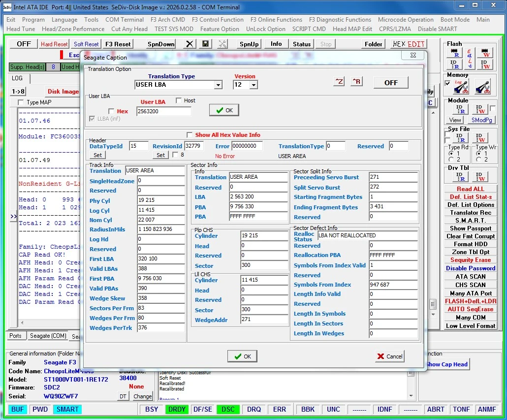Enable the Host checkbox
The height and width of the screenshot is (420, 507).
coord(179,100)
